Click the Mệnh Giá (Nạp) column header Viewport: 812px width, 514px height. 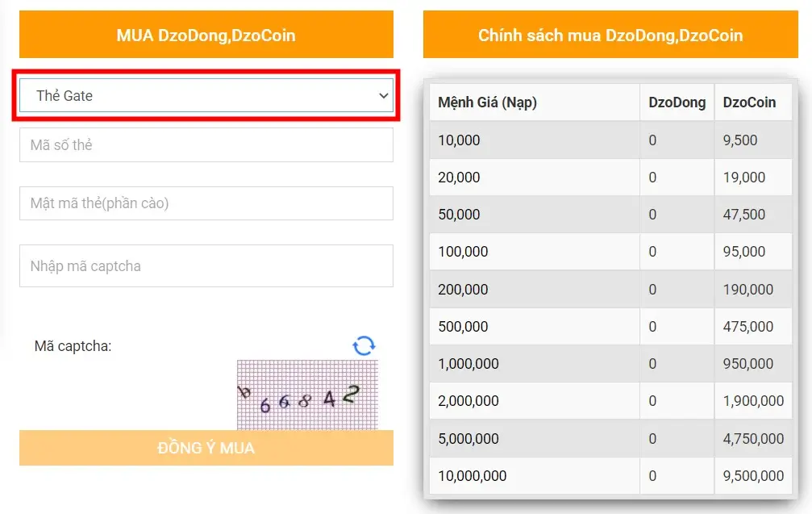(x=487, y=102)
